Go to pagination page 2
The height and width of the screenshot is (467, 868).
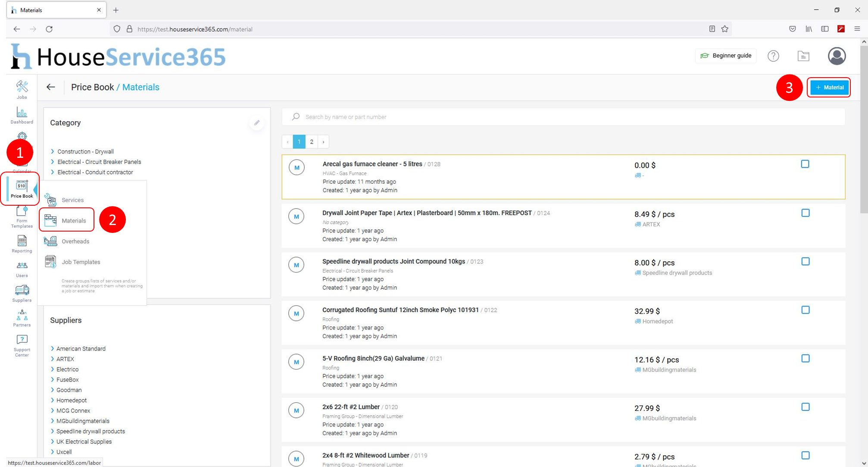point(312,142)
